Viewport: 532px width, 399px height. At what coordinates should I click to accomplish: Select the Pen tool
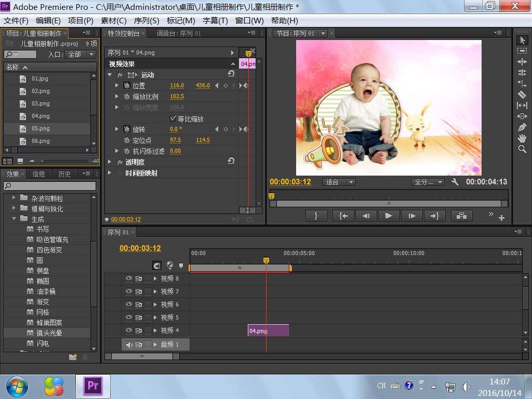[522, 127]
